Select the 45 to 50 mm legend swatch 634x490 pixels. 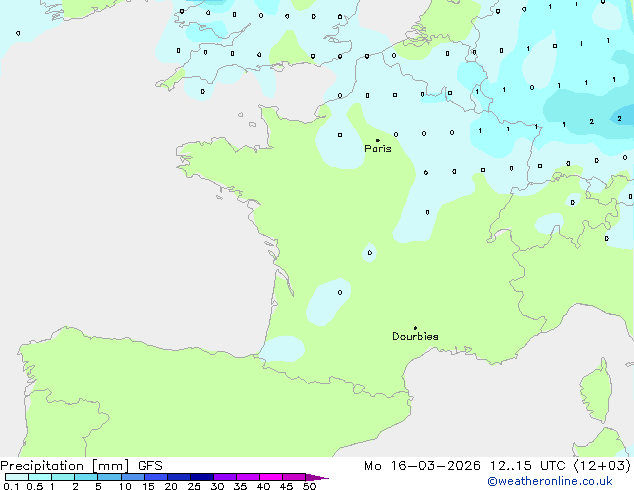click(294, 477)
